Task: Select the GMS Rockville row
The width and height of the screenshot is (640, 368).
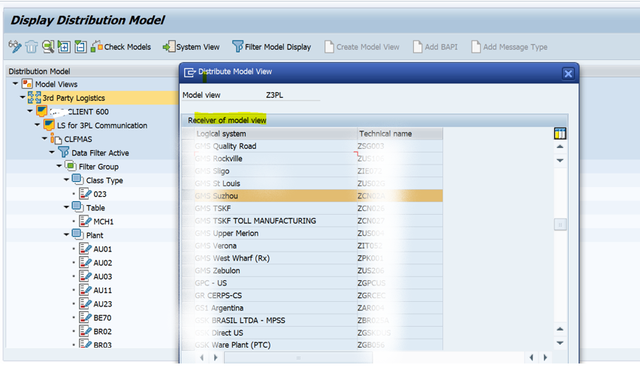Action: tap(312, 158)
